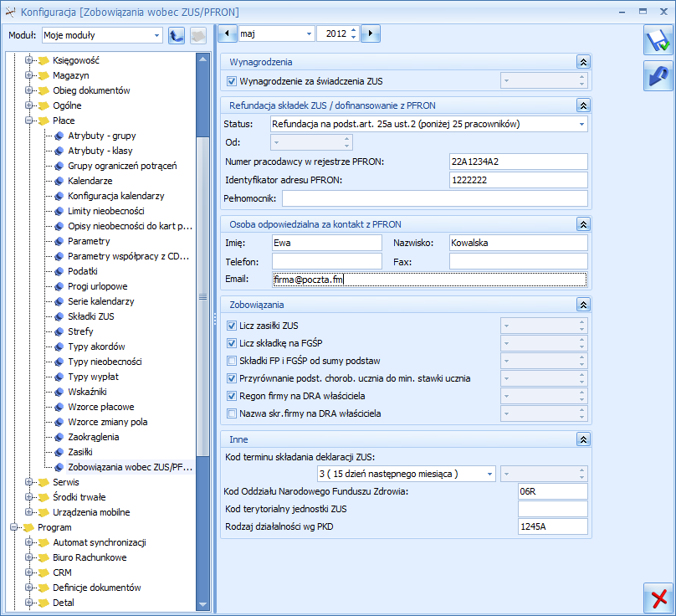The image size is (676, 616).
Task: Toggle Licz składkę na FGŚP checkbox
Action: tap(232, 343)
